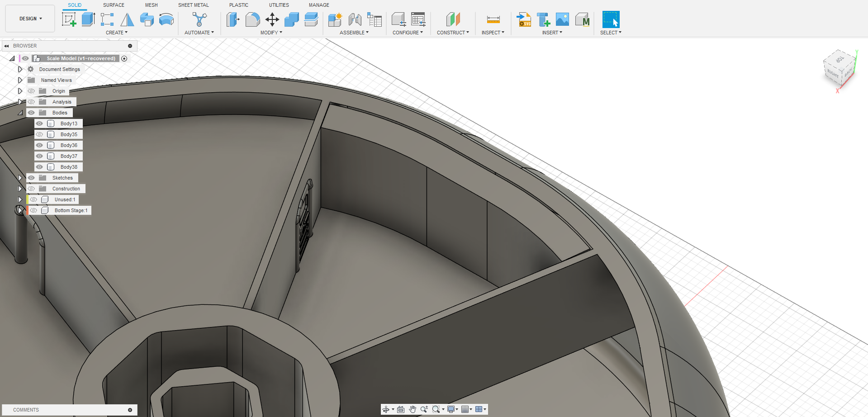Expand the Unused:1 component
The image size is (868, 417).
click(20, 199)
